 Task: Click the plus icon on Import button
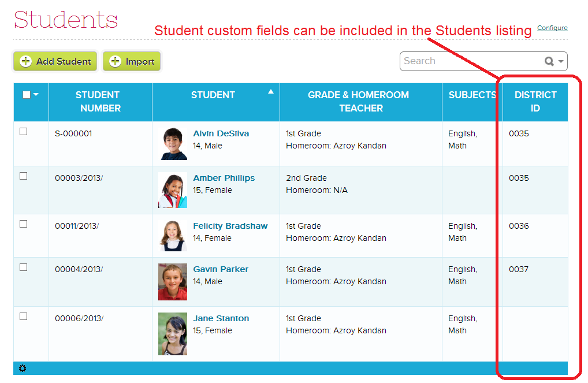coord(115,61)
